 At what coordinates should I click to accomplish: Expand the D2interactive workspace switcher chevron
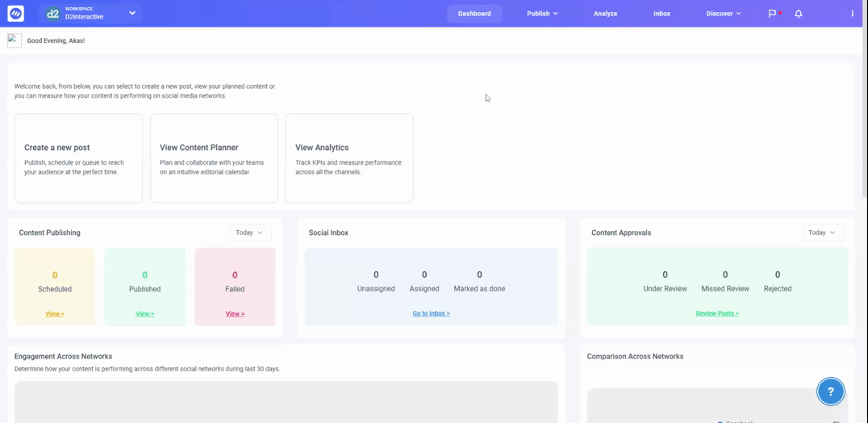pos(132,13)
